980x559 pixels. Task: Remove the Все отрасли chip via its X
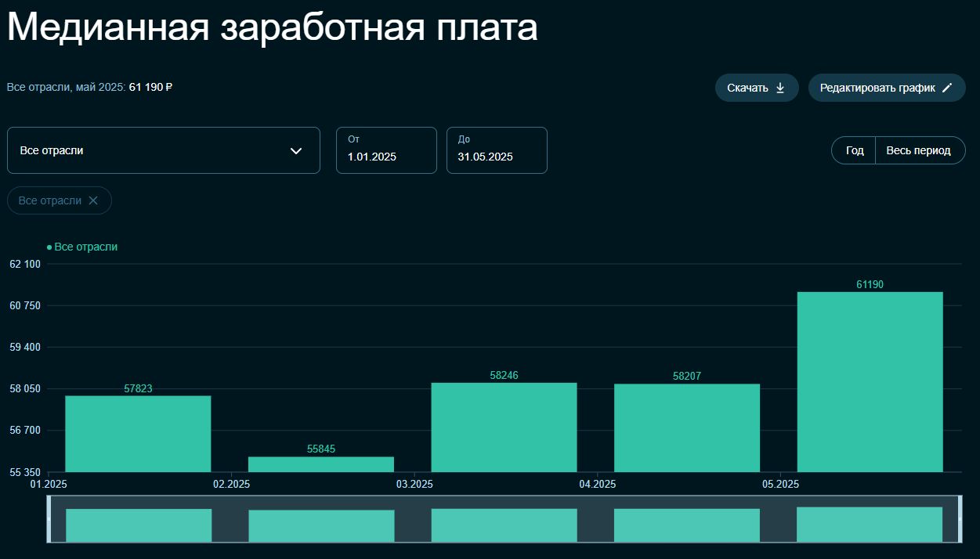[93, 200]
